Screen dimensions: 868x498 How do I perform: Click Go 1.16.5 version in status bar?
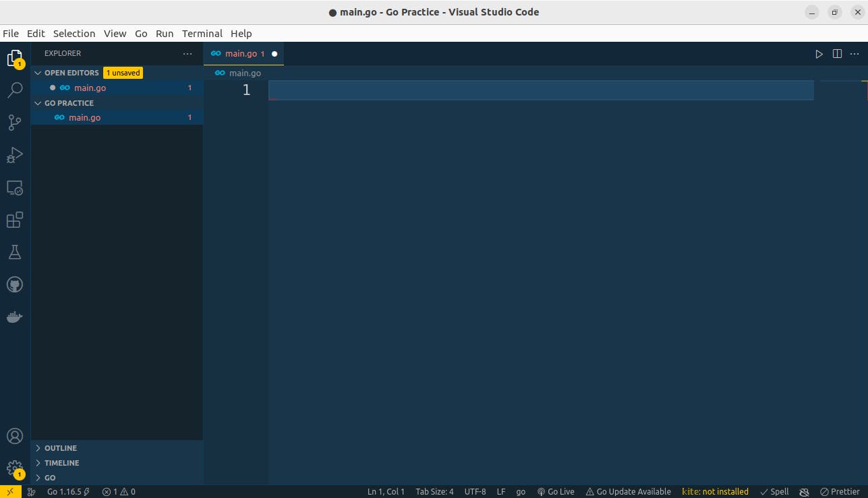point(68,492)
